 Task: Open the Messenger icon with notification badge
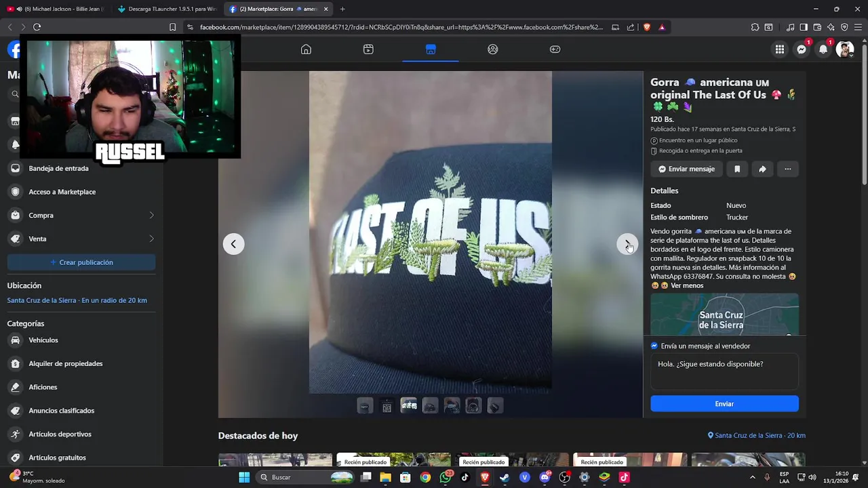(x=802, y=49)
